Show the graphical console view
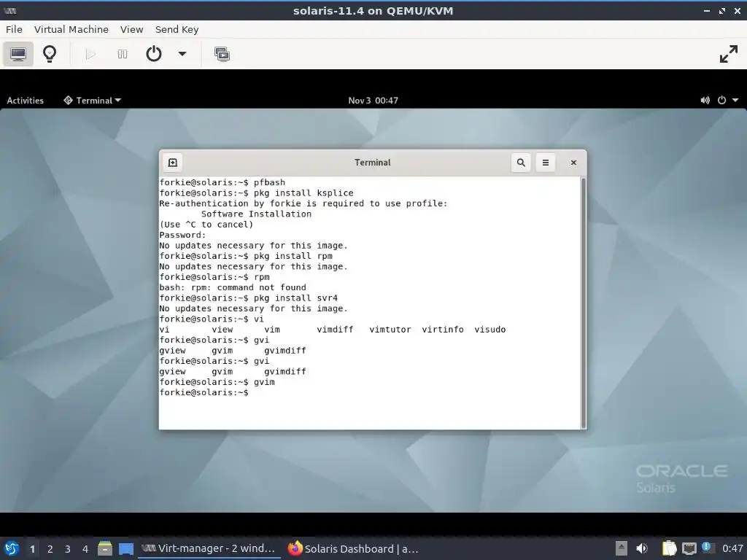Viewport: 747px width, 560px height. pos(18,54)
